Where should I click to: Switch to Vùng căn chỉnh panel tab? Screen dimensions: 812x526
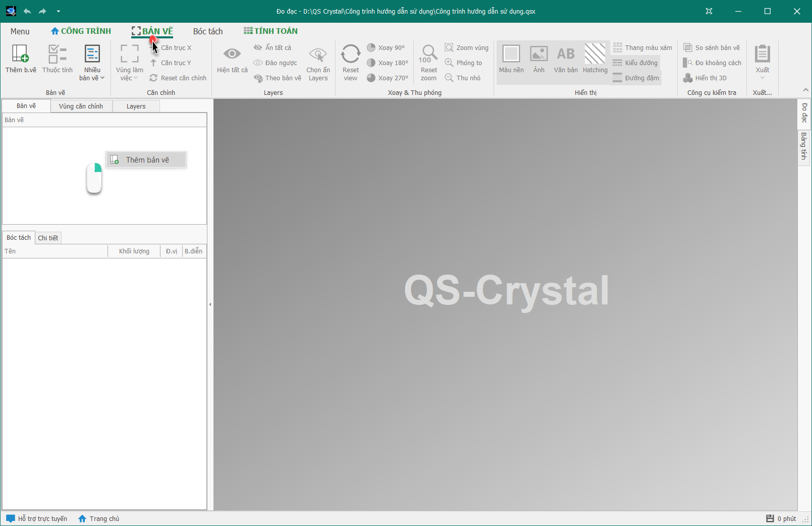(x=81, y=106)
